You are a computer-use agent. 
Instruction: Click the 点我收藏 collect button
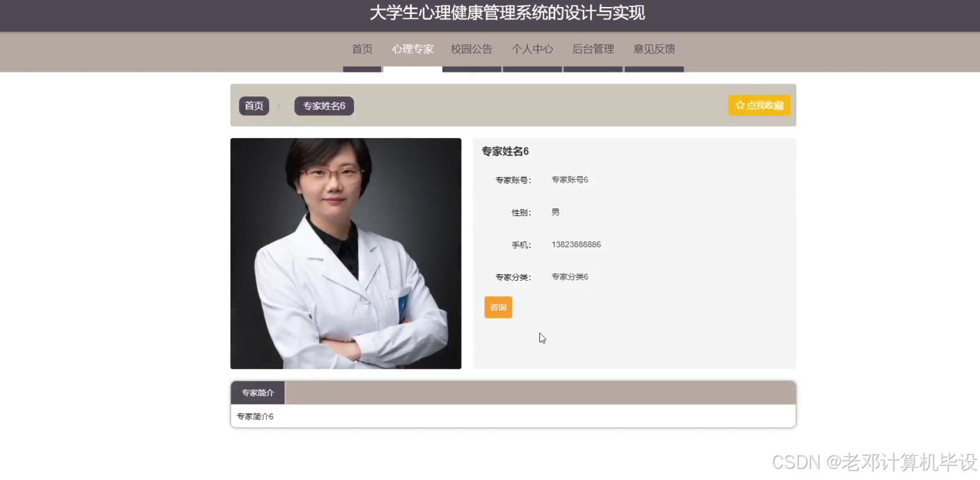coord(759,104)
